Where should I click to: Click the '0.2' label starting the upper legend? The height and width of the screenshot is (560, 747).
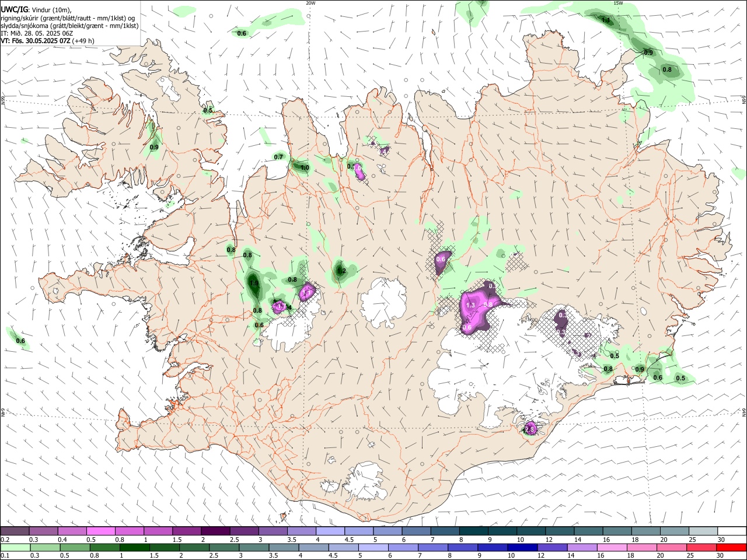5,540
